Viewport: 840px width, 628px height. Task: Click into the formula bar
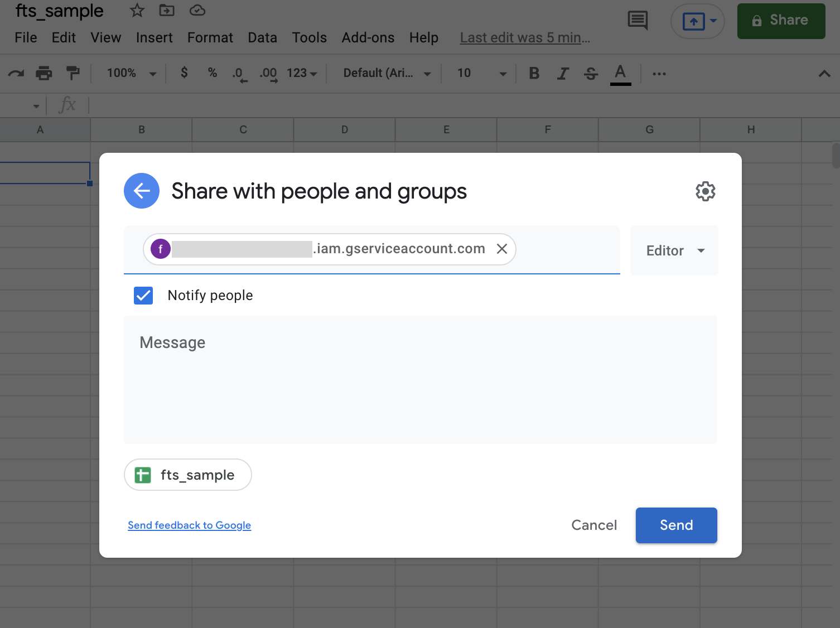click(463, 105)
